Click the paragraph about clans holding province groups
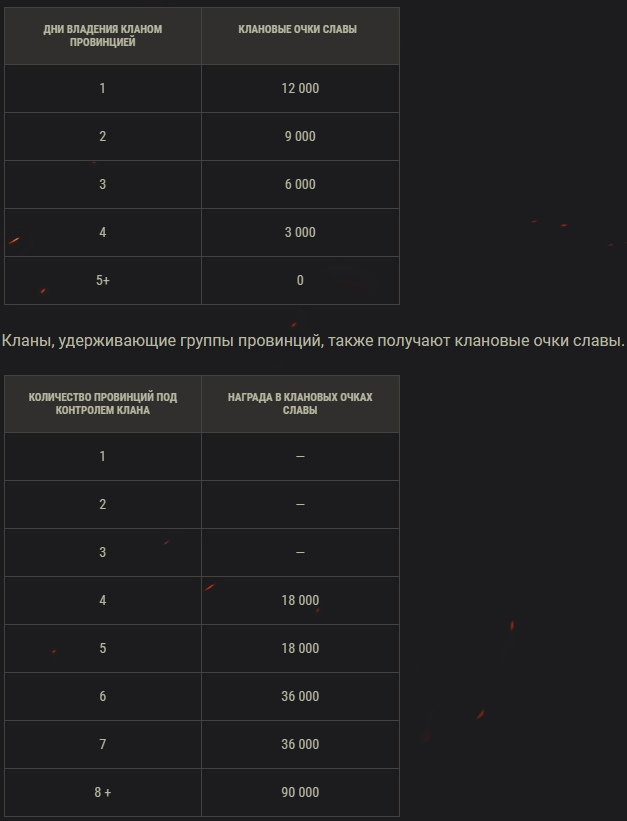 pos(313,341)
